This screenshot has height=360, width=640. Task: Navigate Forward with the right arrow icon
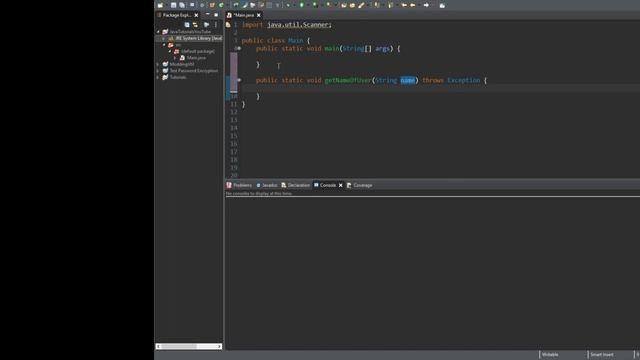(x=426, y=5)
